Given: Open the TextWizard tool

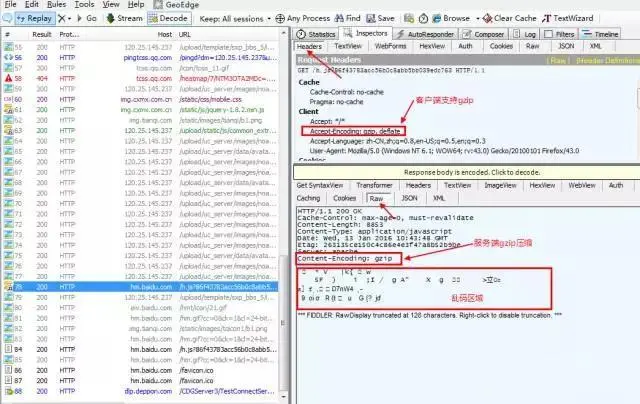Looking at the screenshot, I should point(568,18).
